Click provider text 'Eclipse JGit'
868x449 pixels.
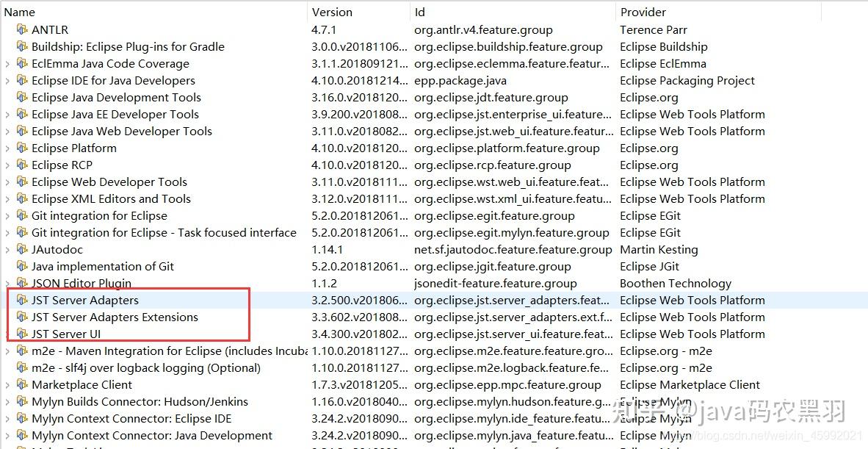coord(649,266)
